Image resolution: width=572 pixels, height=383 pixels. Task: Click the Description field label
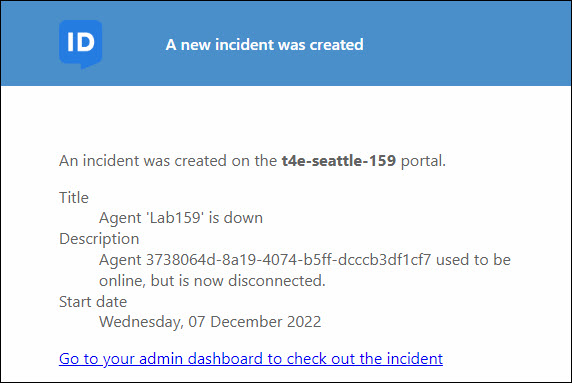(x=99, y=239)
